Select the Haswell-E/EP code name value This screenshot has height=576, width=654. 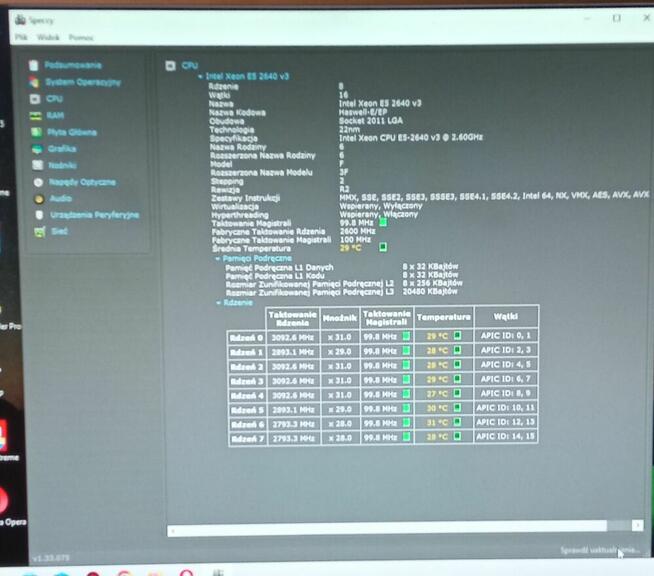(363, 112)
